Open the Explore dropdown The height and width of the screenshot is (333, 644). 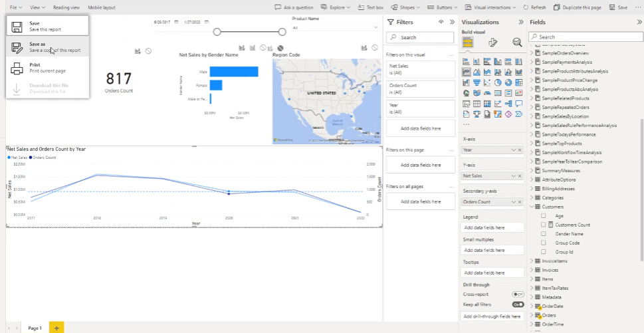pyautogui.click(x=335, y=7)
